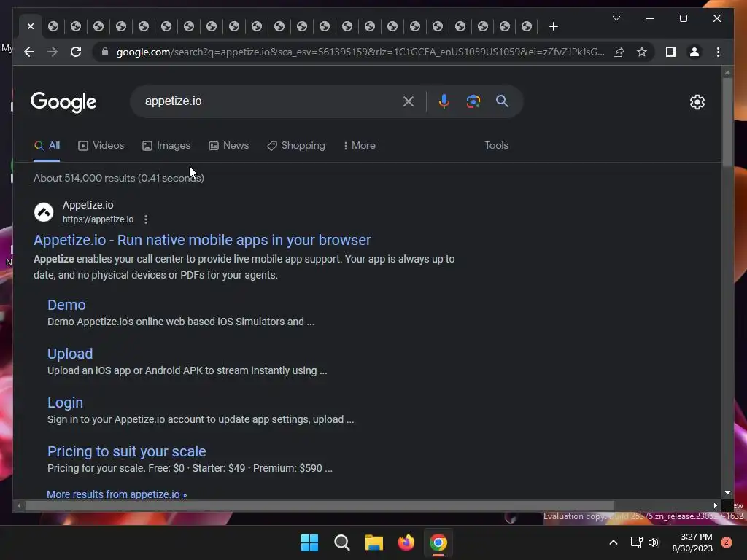The width and height of the screenshot is (747, 560).
Task: Click the horizontal scrollbar thumb
Action: (320, 506)
